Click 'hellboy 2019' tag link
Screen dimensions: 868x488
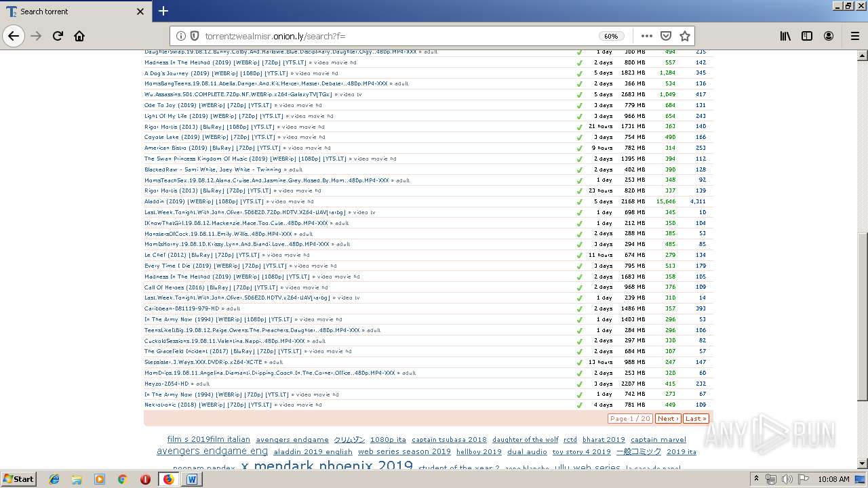point(479,451)
